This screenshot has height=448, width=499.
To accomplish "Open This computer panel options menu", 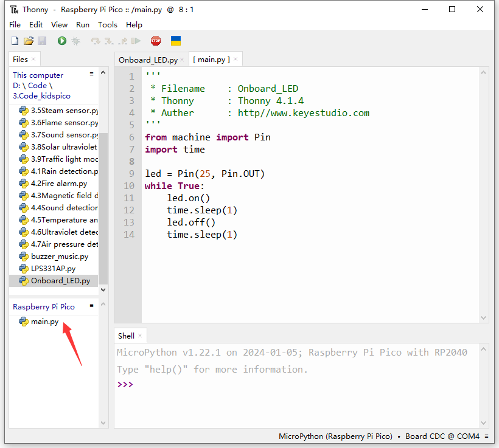I will coord(92,74).
